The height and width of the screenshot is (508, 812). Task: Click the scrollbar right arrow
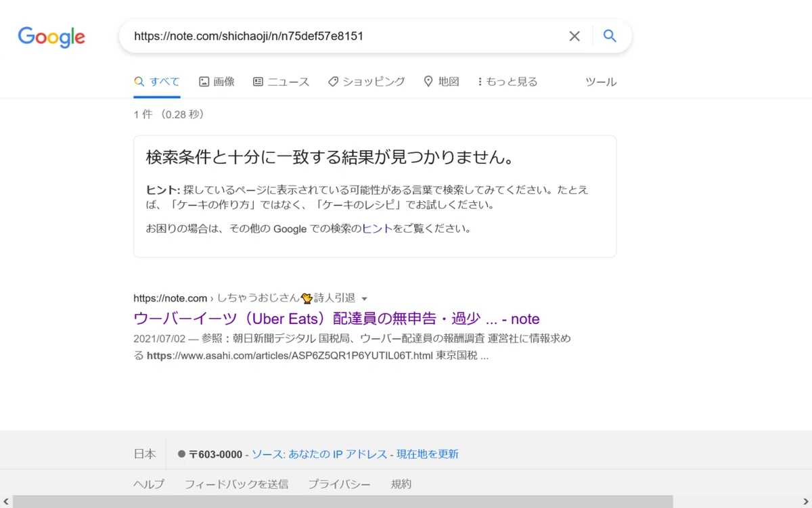[806, 502]
